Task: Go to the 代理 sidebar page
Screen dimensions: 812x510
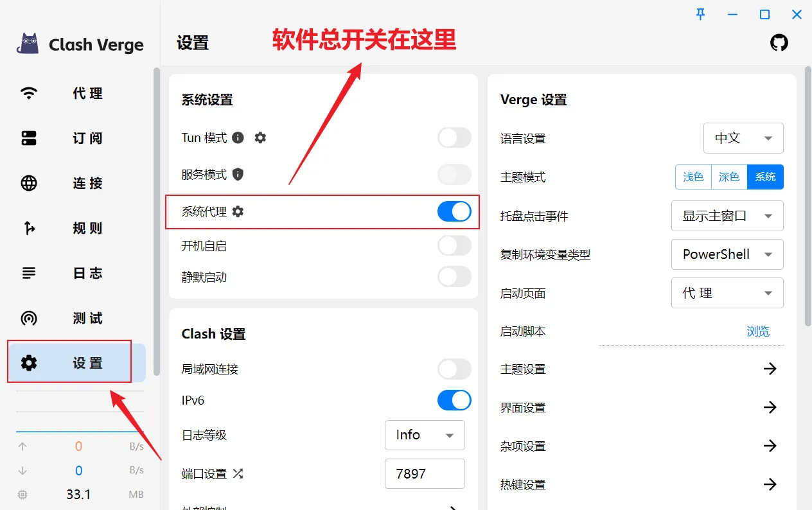Action: pyautogui.click(x=76, y=93)
